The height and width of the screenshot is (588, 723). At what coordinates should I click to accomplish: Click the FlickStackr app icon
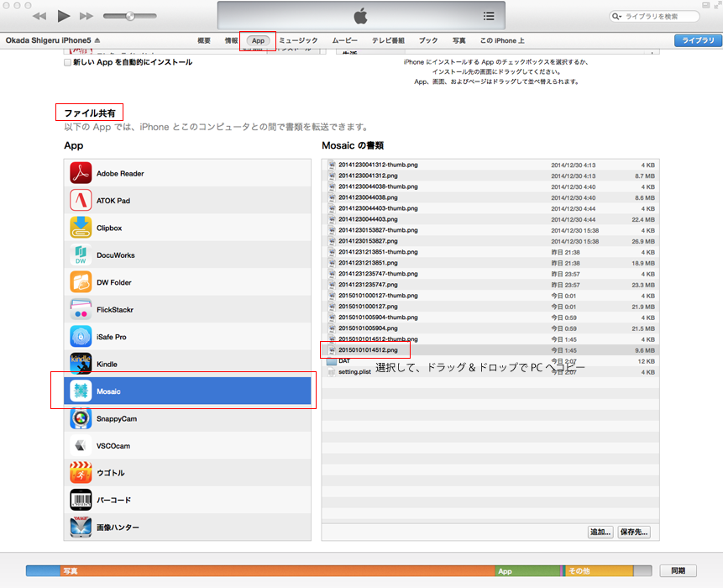tap(81, 309)
